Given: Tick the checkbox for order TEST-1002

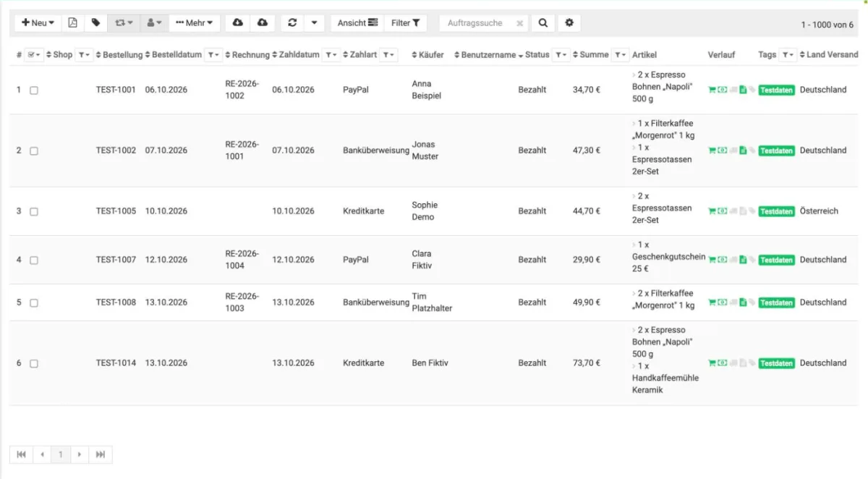Looking at the screenshot, I should [34, 151].
